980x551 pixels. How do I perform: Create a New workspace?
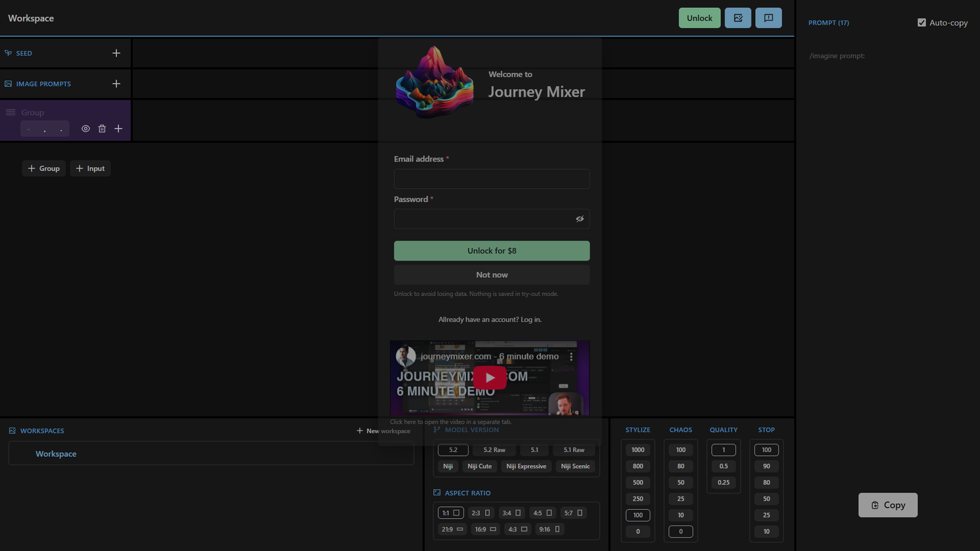(x=383, y=431)
